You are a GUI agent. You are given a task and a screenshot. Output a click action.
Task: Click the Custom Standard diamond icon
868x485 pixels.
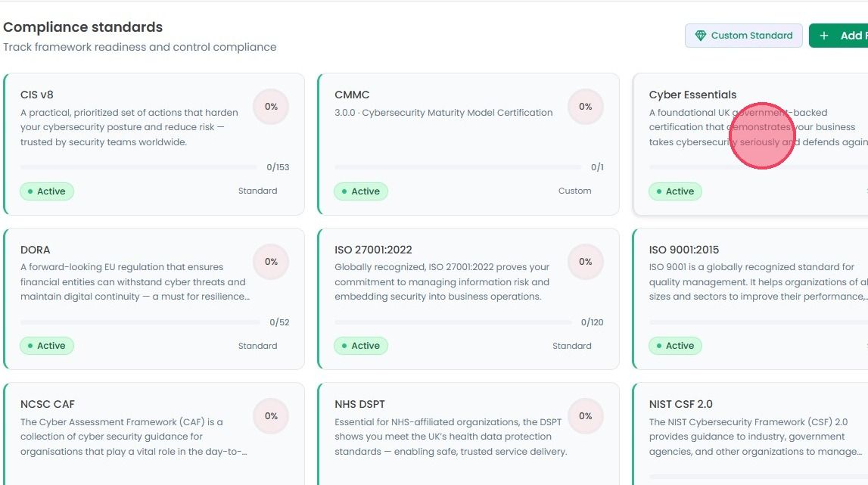tap(700, 36)
